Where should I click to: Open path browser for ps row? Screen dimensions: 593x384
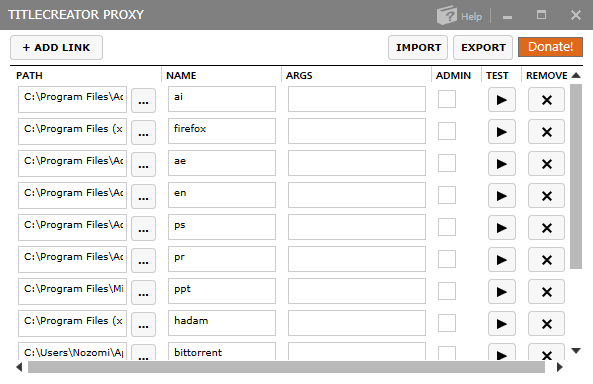[143, 229]
